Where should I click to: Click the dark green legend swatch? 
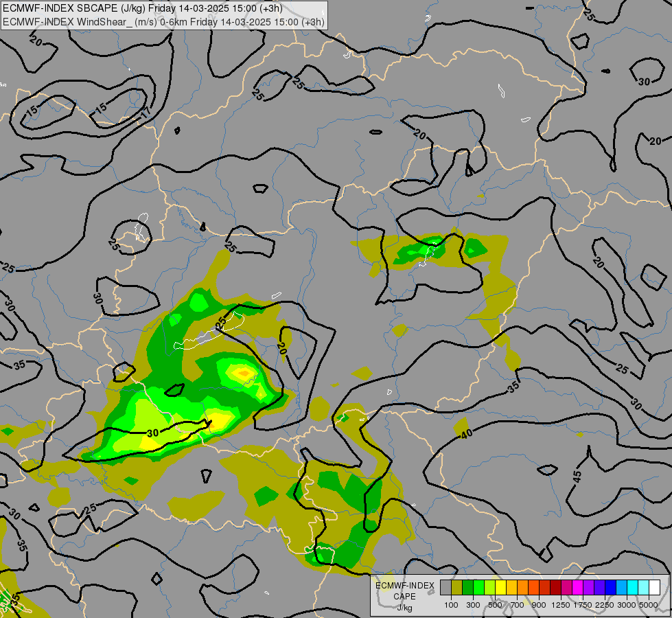point(468,588)
